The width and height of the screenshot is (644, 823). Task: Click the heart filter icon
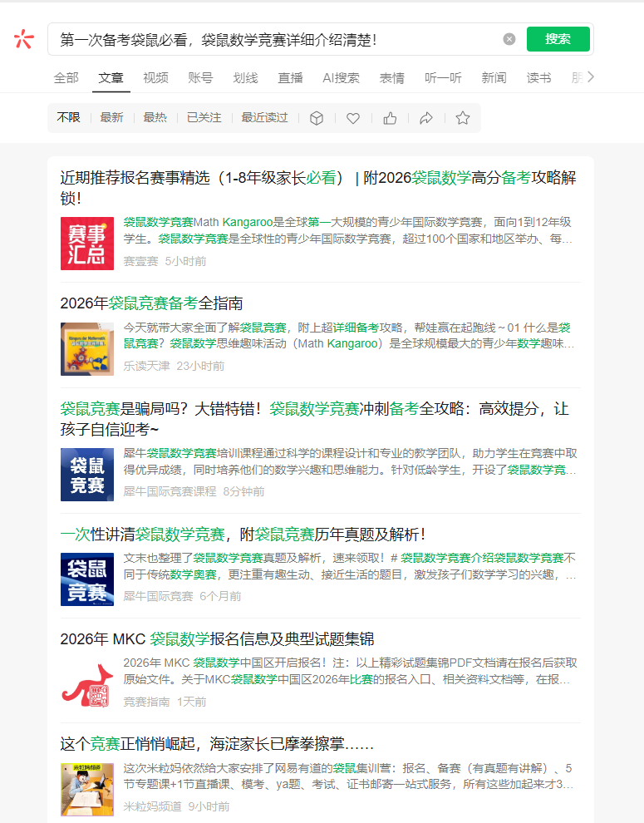tap(353, 118)
